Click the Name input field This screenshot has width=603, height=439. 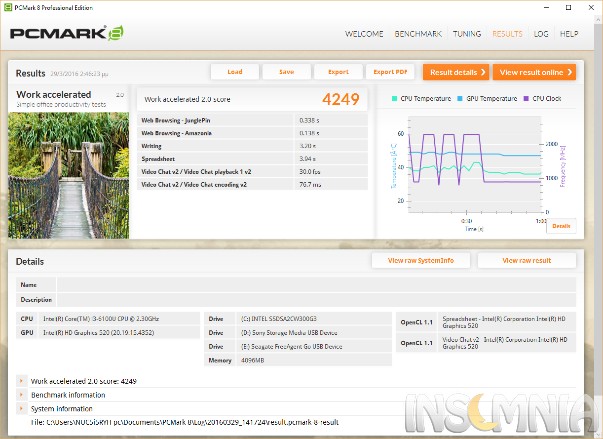[x=316, y=285]
